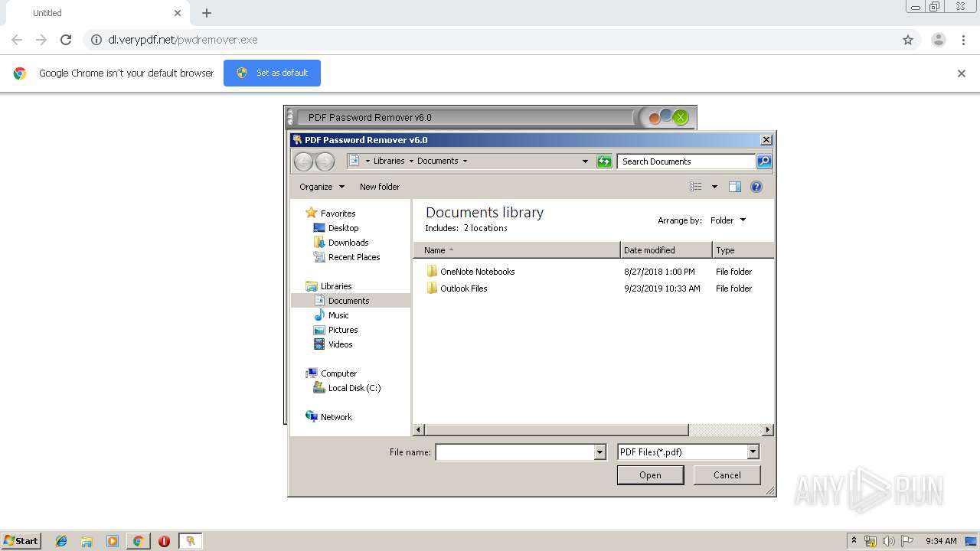This screenshot has width=980, height=551.
Task: Click the Search Documents field
Action: (x=686, y=161)
